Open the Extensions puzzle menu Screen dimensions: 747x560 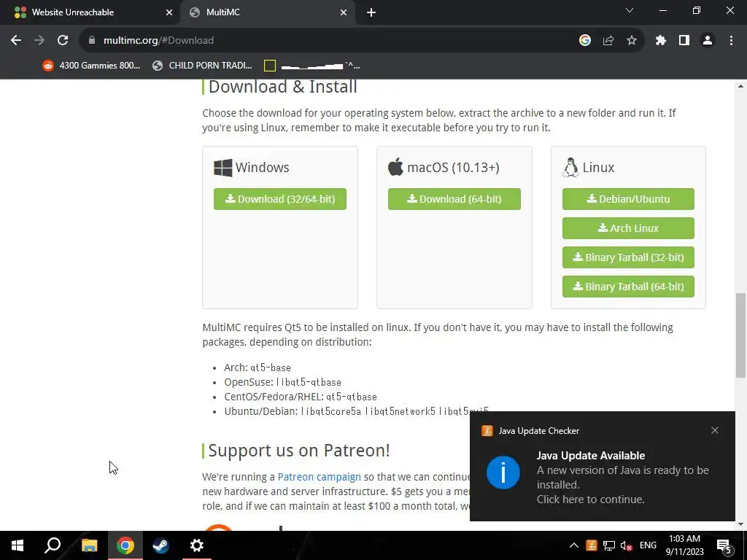tap(660, 41)
